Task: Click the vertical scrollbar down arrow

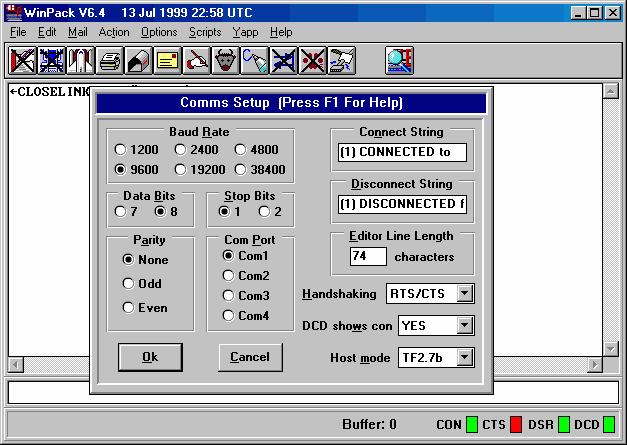Action: coord(611,349)
